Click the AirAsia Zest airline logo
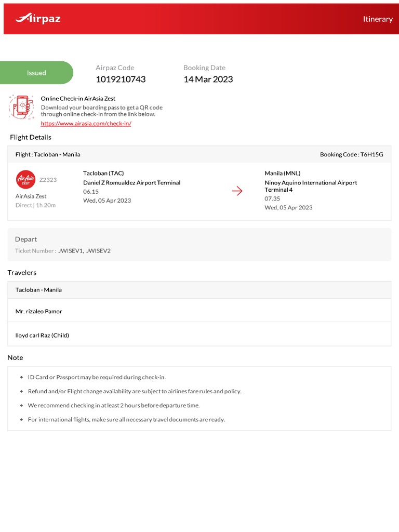This screenshot has width=399, height=532. click(26, 179)
